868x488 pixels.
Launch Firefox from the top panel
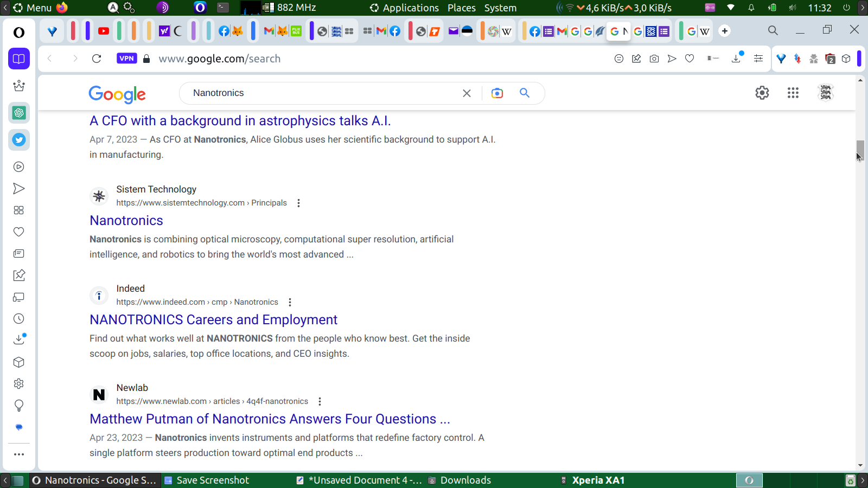(x=62, y=8)
